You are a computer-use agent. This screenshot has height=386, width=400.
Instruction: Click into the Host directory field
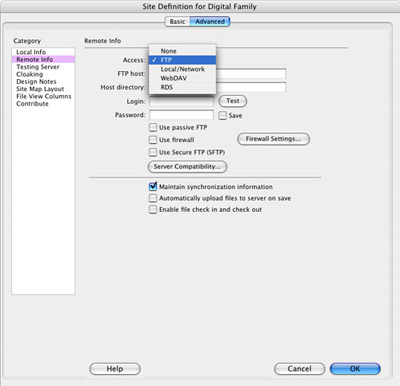tap(251, 87)
